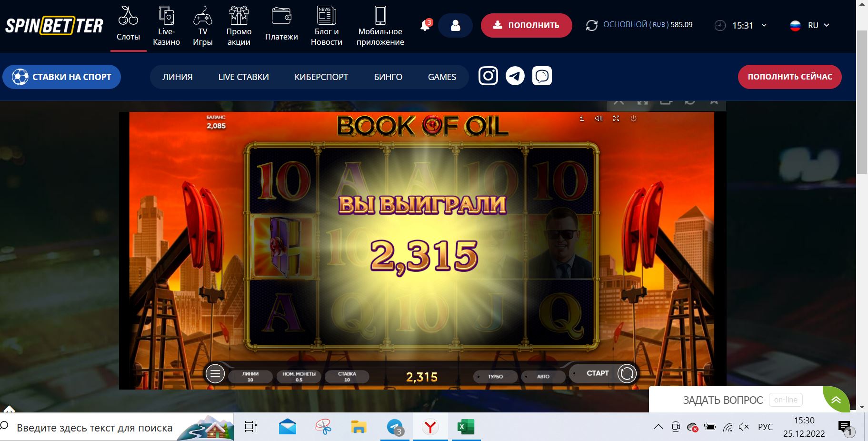Spin the reels with Старт button
The image size is (868, 441).
[x=603, y=374]
